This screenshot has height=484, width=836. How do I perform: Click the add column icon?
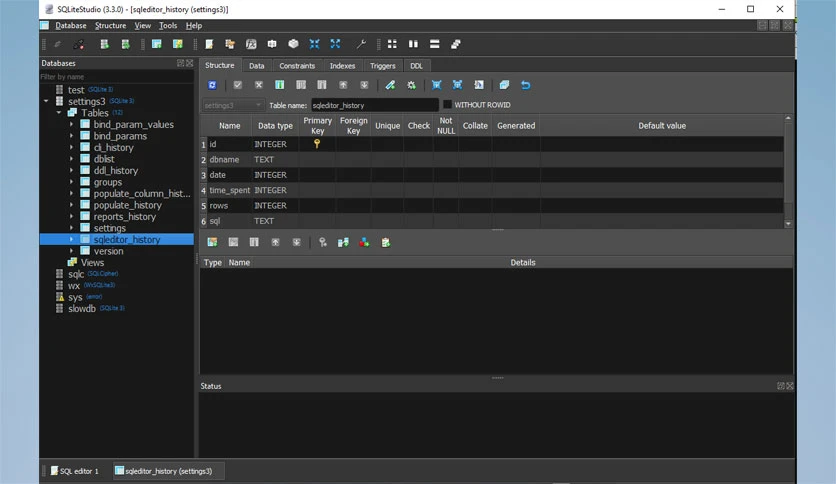279,85
